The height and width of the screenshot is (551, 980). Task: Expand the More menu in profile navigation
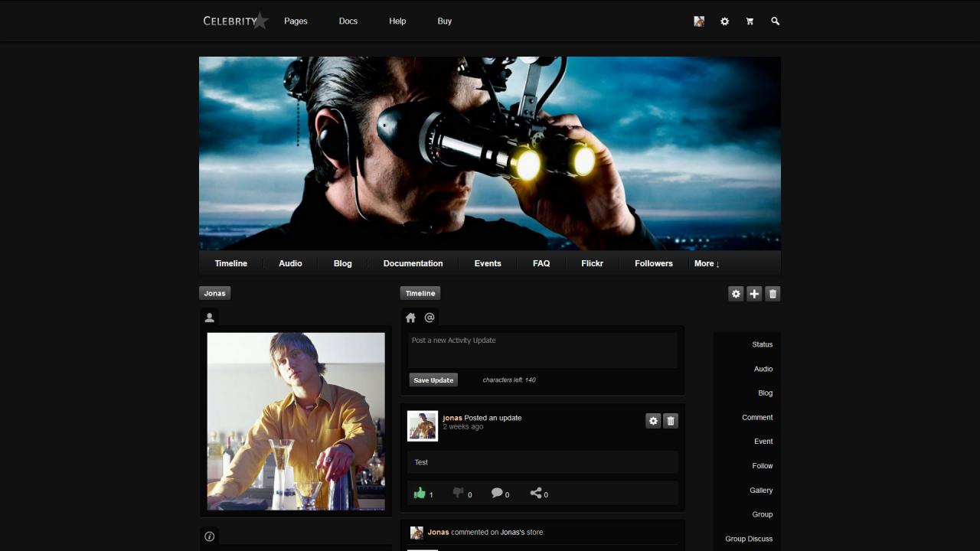(x=706, y=263)
